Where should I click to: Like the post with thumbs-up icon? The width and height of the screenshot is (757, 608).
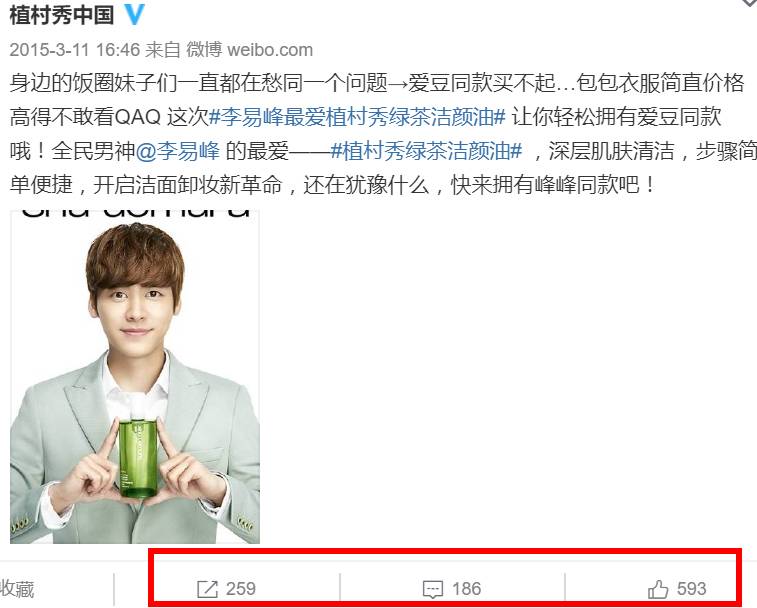[x=658, y=589]
